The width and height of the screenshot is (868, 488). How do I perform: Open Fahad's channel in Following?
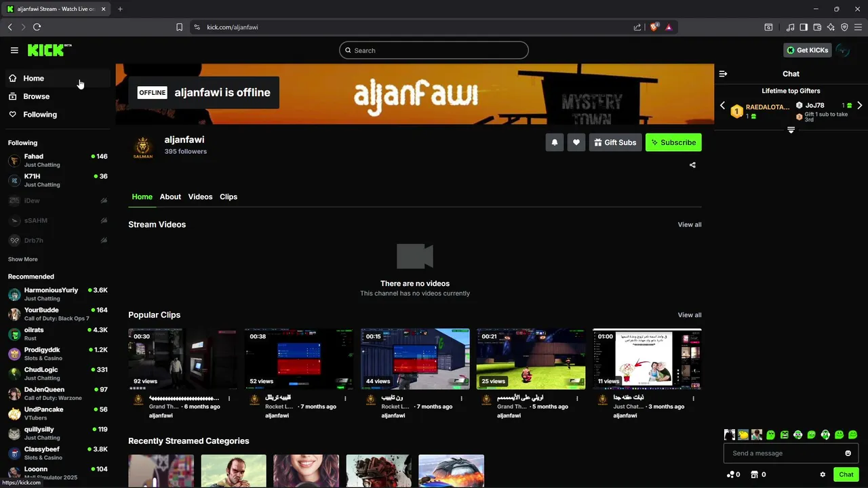58,161
